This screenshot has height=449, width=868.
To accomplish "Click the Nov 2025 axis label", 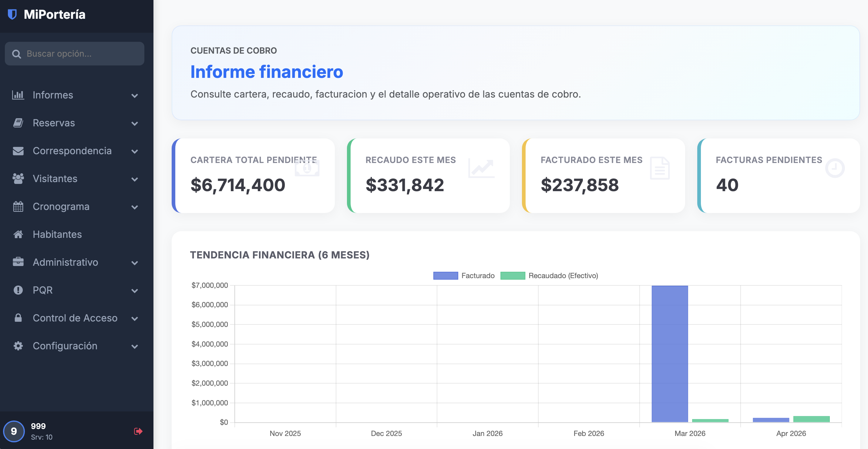I will click(x=285, y=433).
